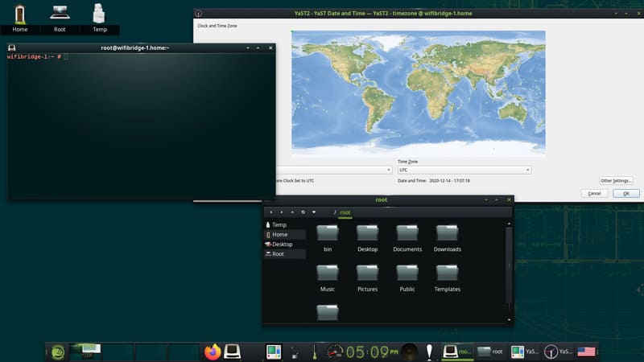Click Cancel in YaST Date and Time

[594, 193]
